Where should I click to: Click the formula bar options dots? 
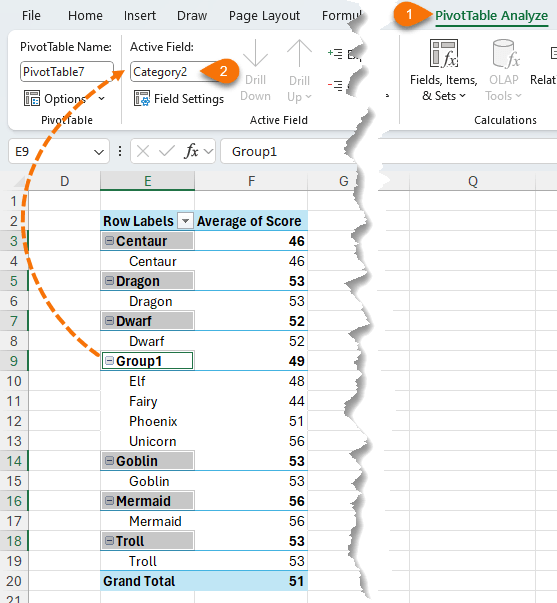(120, 152)
